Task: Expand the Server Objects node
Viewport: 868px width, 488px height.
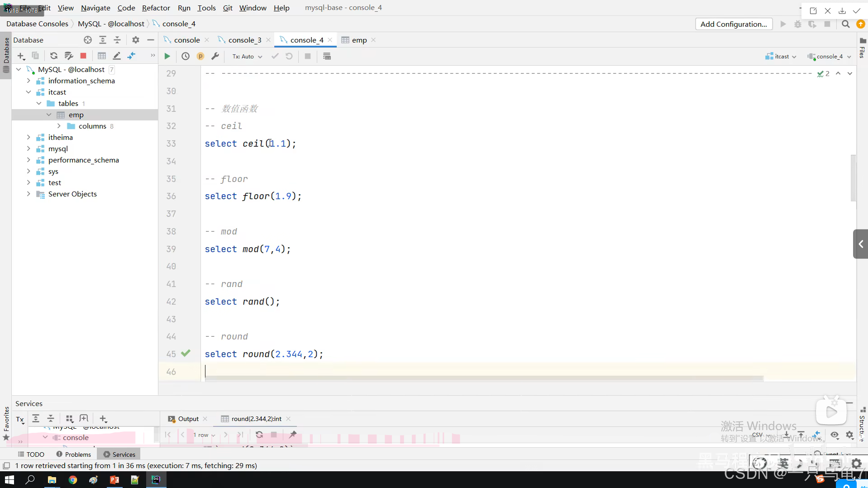Action: click(x=29, y=194)
